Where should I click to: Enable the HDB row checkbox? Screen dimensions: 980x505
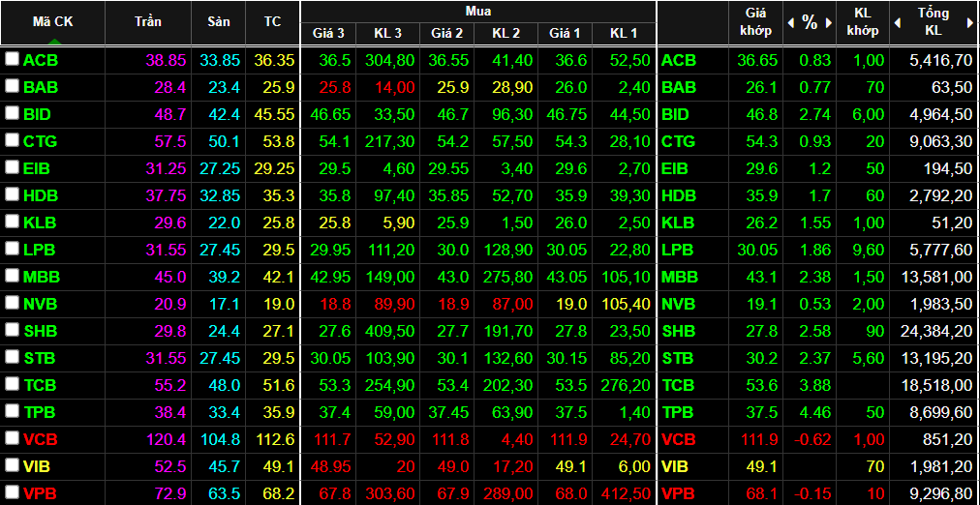12,195
